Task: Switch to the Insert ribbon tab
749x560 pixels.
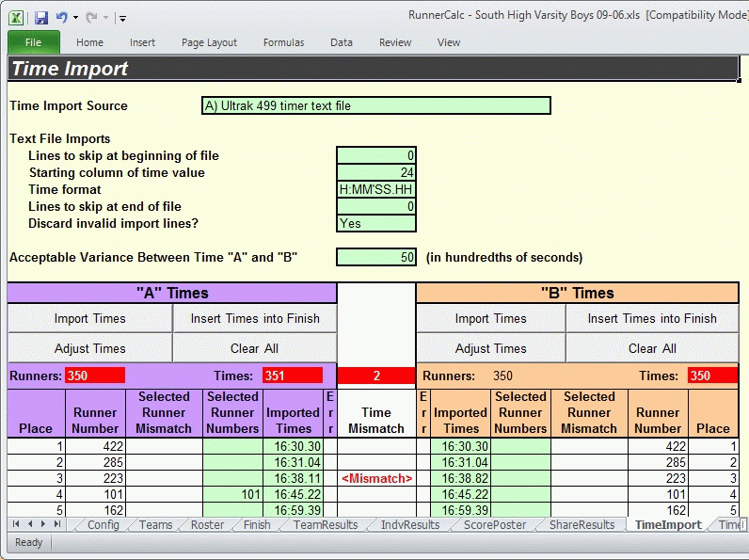Action: click(142, 42)
